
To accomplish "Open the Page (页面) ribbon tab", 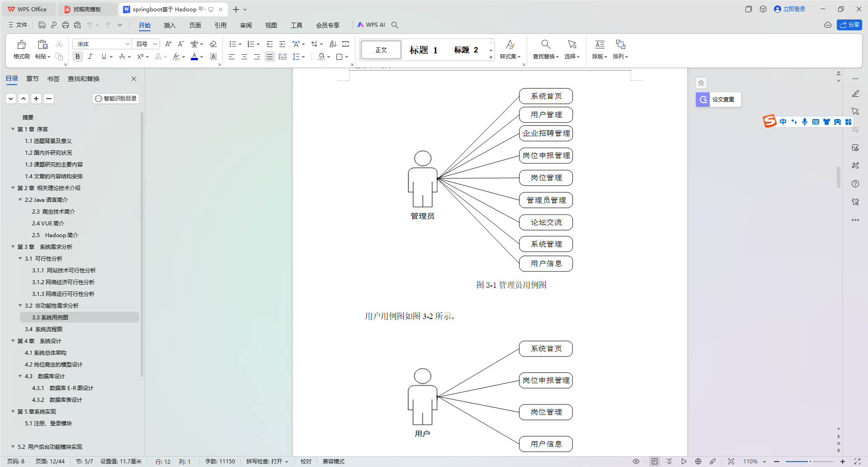I will (195, 25).
